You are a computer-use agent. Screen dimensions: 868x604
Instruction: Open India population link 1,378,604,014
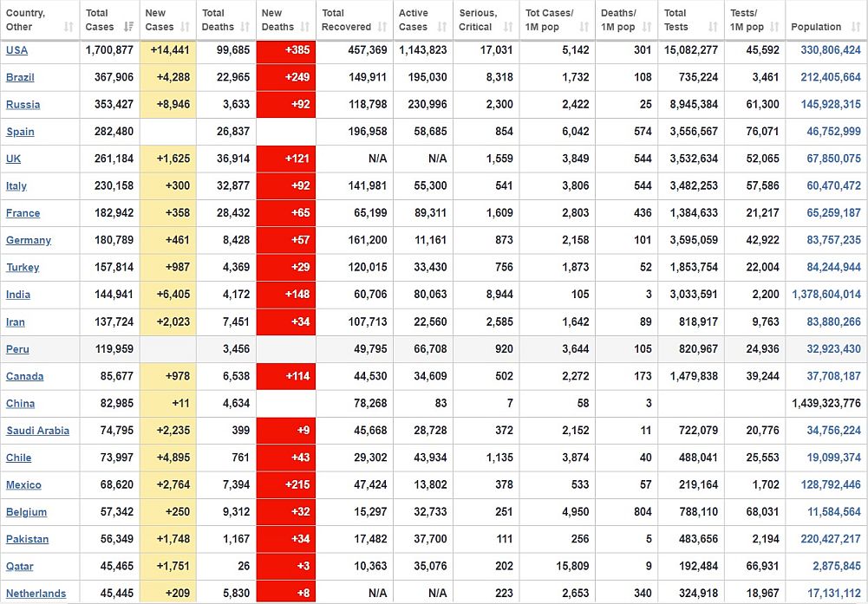click(826, 295)
